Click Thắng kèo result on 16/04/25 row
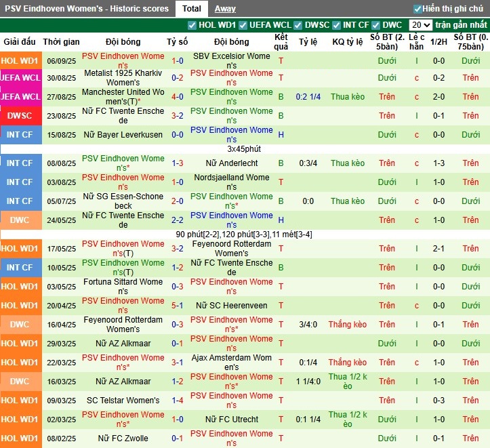Viewport: 490px width, 448px height. coord(348,324)
